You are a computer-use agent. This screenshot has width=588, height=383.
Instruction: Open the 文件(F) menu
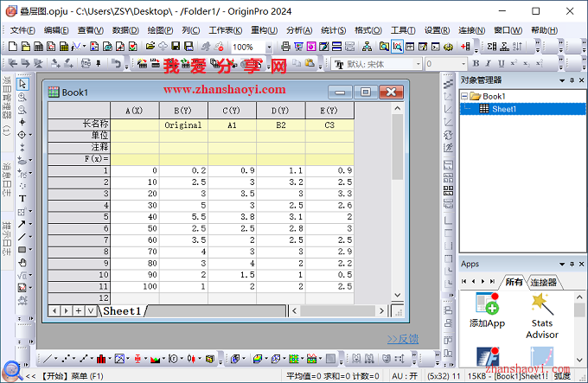point(22,30)
